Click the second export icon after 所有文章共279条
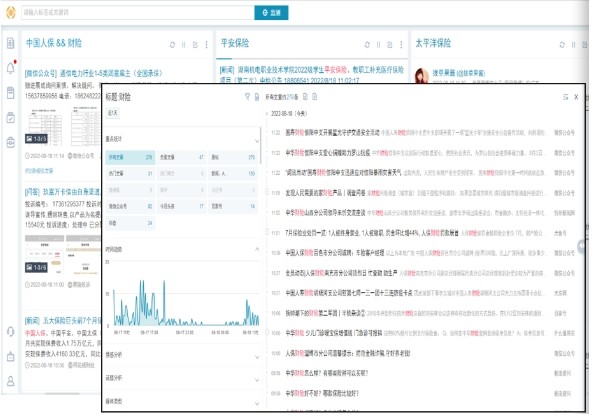The width and height of the screenshot is (594, 420). coord(315,97)
